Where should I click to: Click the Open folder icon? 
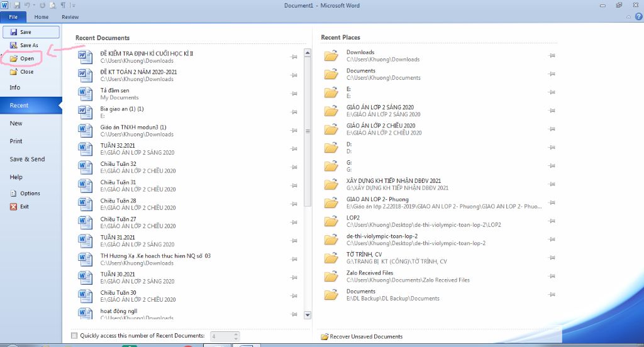click(14, 58)
